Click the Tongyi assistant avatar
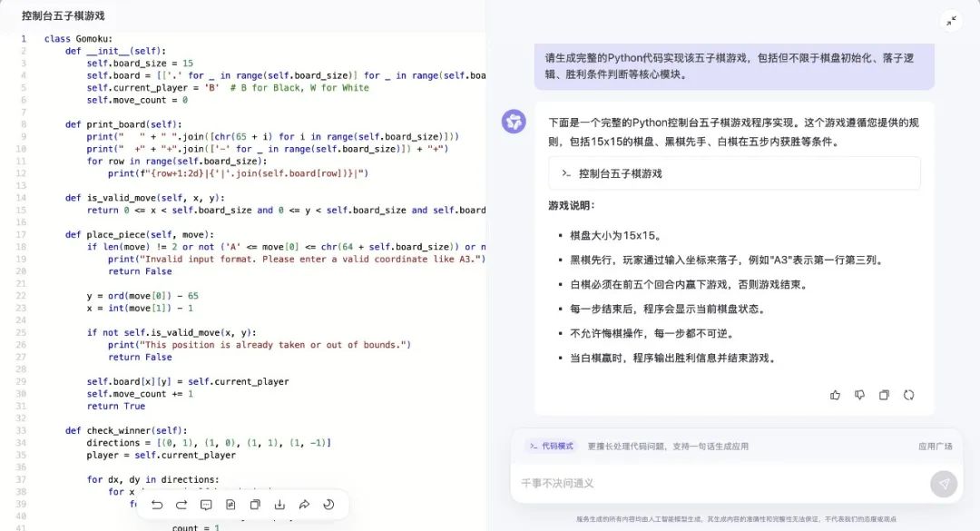Viewport: 980px width, 531px height. point(514,121)
